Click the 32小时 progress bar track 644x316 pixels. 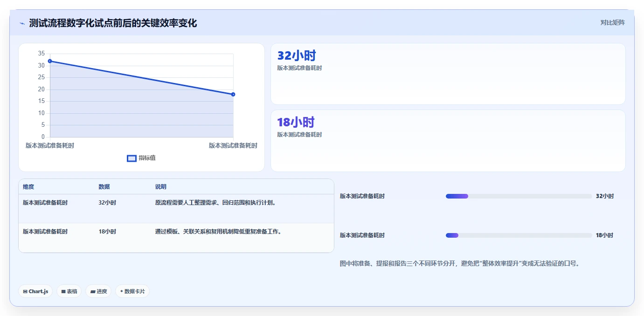[x=519, y=196]
